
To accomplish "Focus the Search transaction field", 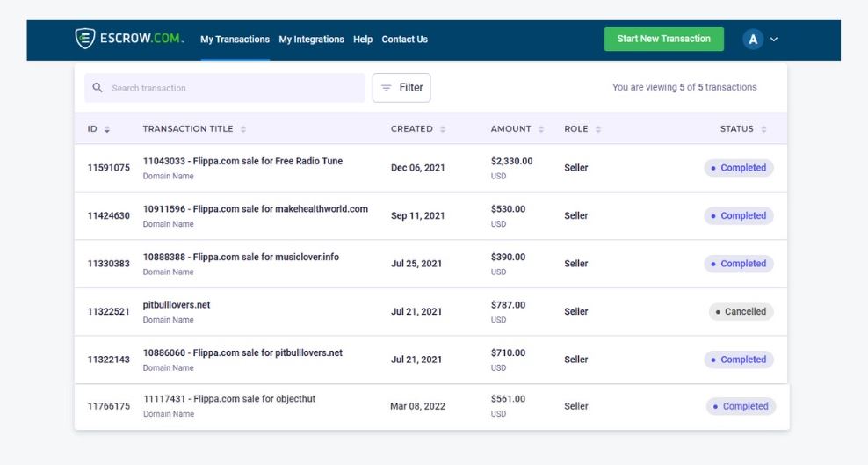I will pyautogui.click(x=225, y=88).
